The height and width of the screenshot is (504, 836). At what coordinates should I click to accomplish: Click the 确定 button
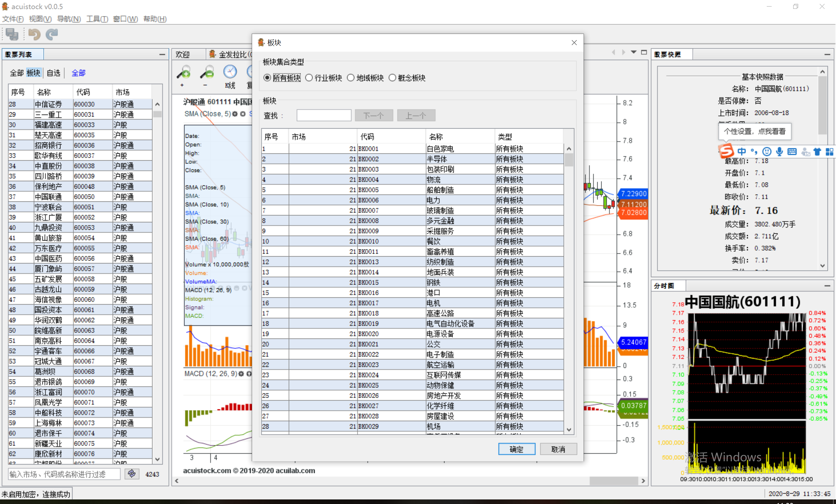click(x=516, y=449)
